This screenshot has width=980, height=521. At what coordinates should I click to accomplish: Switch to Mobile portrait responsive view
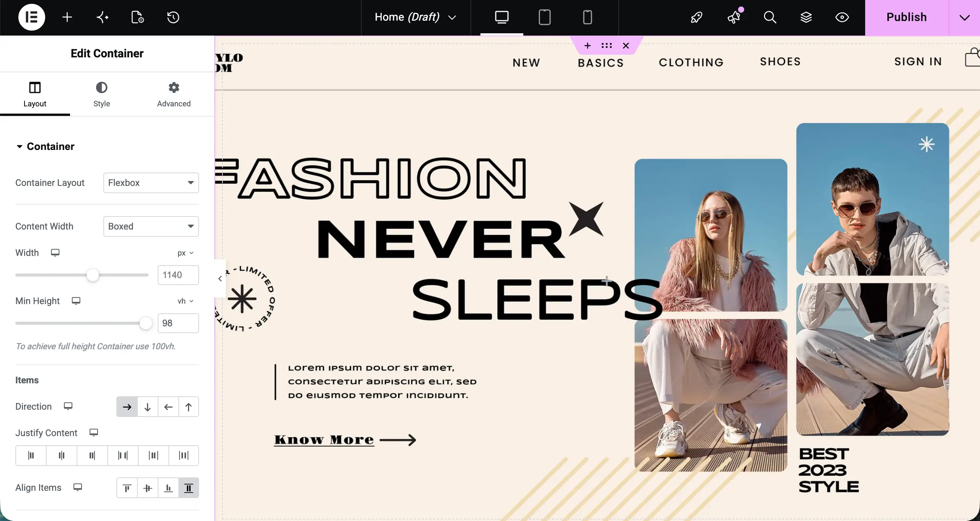[587, 17]
